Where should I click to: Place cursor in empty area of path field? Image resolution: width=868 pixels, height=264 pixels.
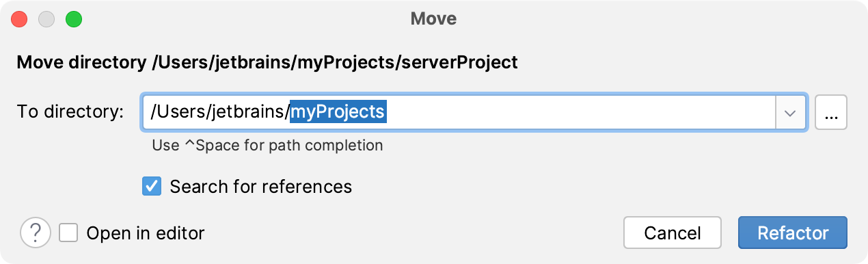(x=581, y=112)
